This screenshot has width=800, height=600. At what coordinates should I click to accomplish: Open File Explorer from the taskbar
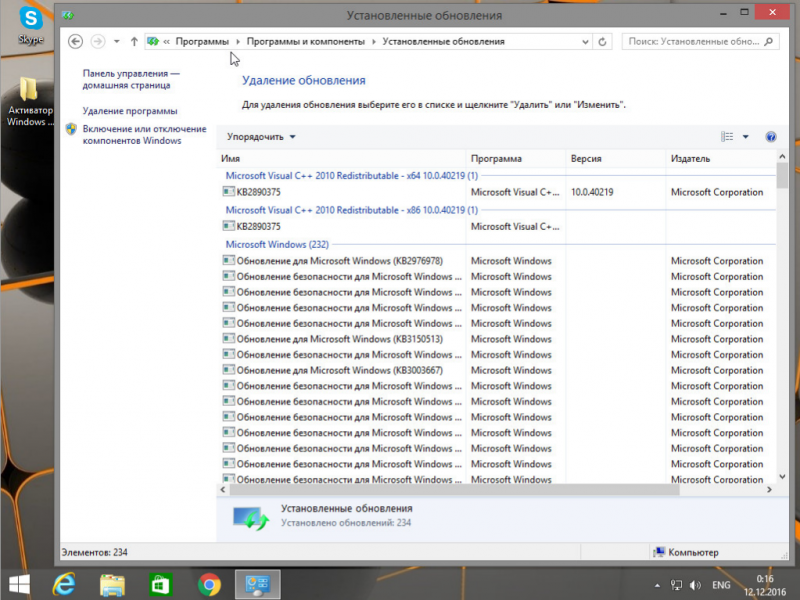pyautogui.click(x=112, y=585)
